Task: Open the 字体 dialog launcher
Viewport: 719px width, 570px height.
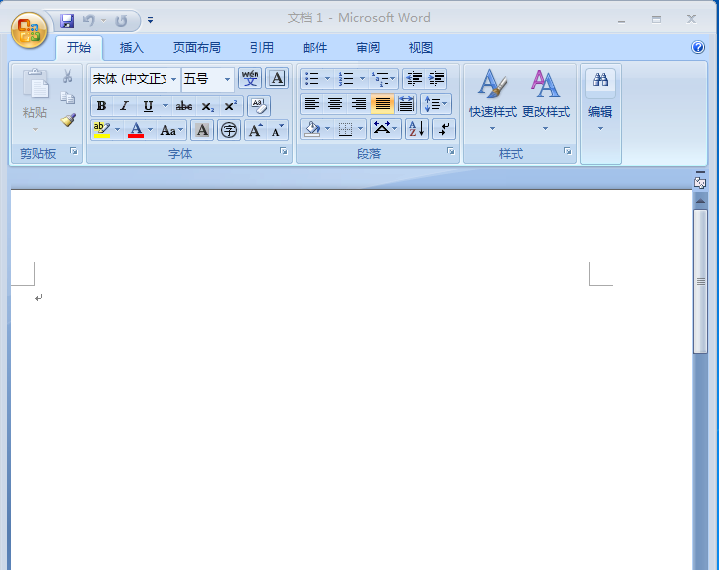Action: pos(284,151)
